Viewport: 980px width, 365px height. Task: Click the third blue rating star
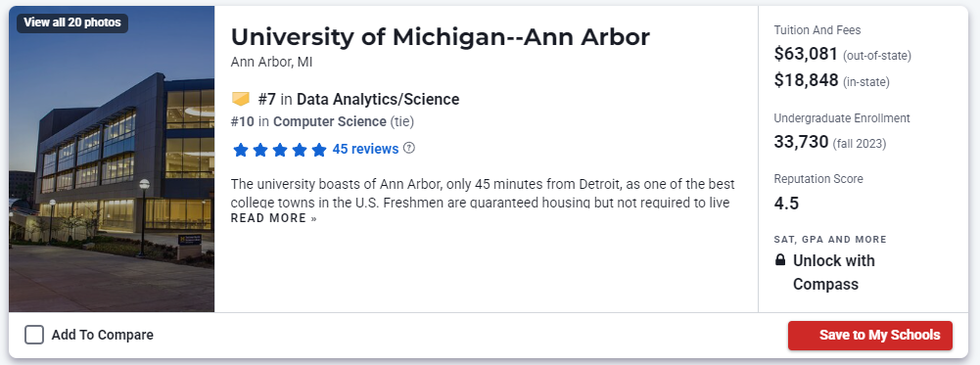(280, 150)
